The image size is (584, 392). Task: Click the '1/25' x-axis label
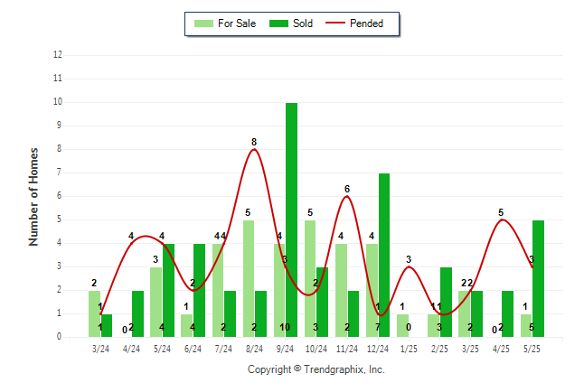(409, 349)
